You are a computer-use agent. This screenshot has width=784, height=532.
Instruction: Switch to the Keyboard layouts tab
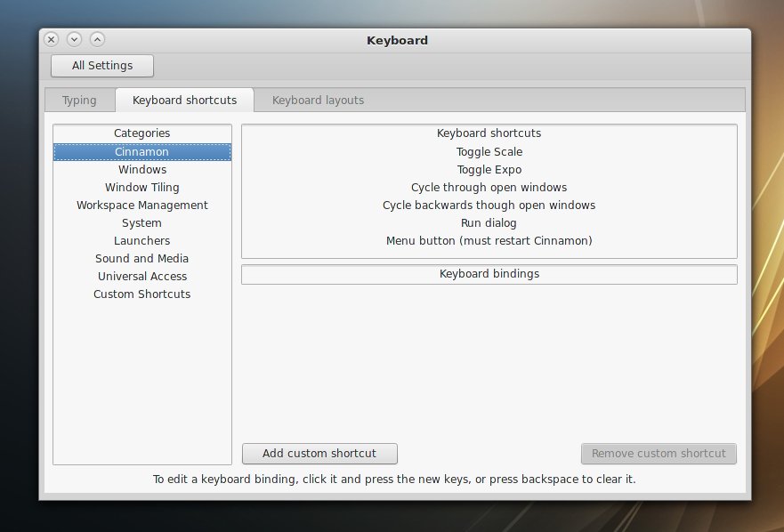click(x=318, y=101)
